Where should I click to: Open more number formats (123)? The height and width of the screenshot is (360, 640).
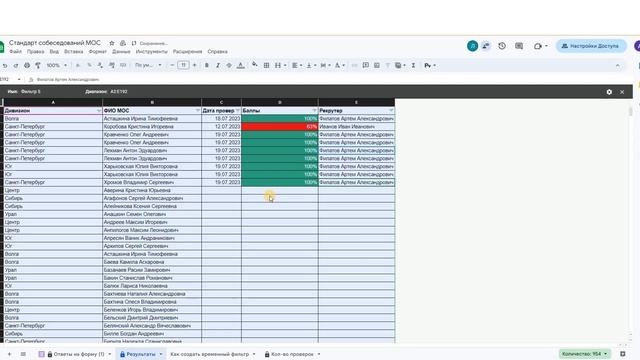tap(123, 65)
